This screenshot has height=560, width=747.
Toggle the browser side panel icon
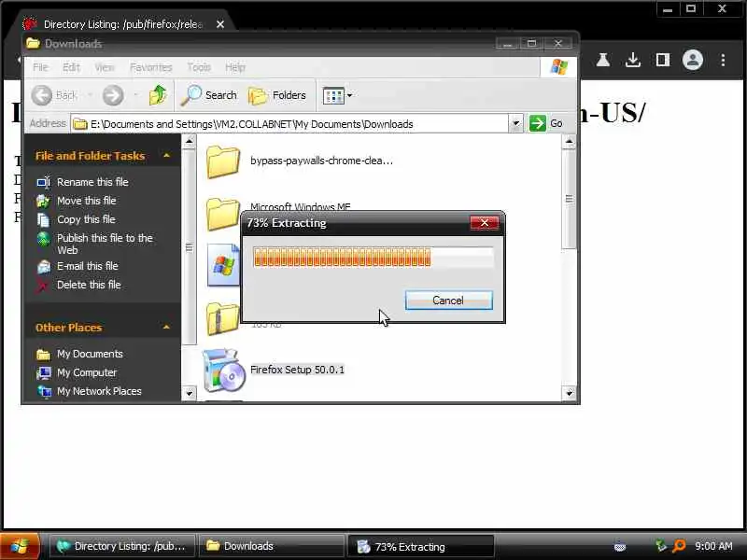663,60
